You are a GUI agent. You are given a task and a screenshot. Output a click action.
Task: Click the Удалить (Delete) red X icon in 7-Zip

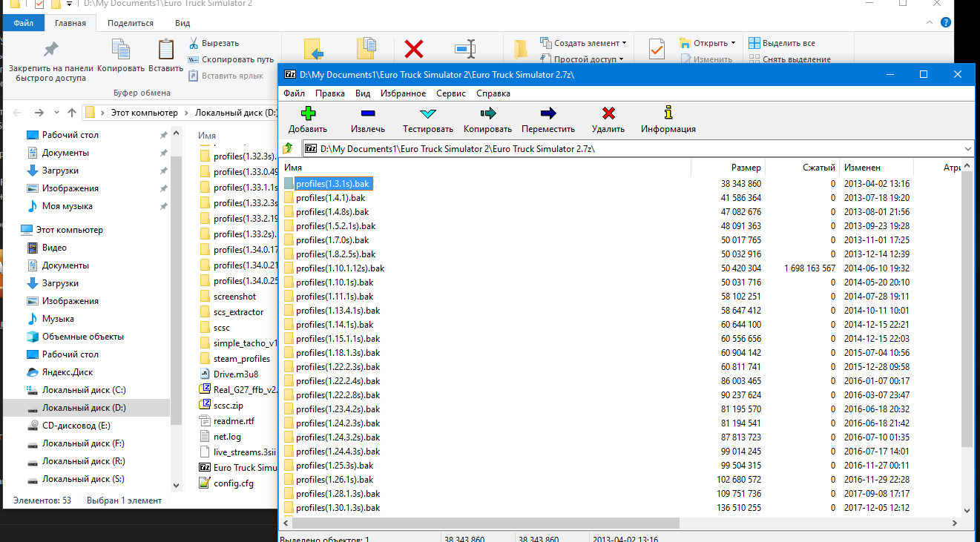608,113
